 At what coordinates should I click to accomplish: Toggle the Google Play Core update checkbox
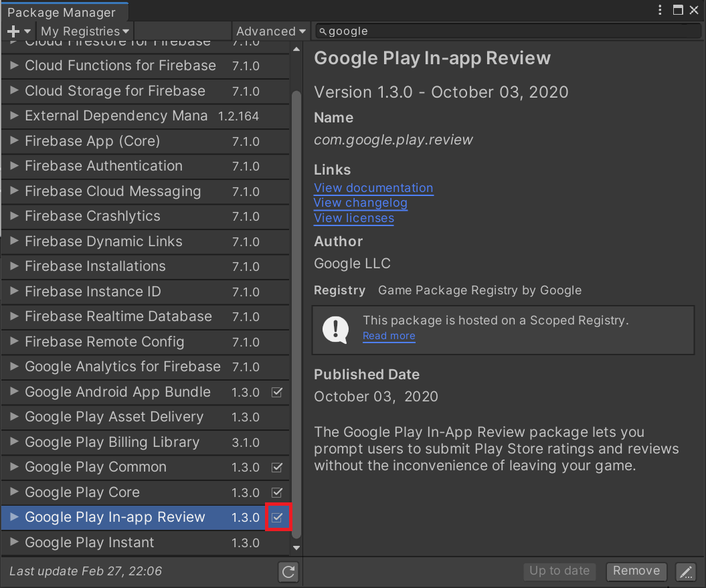(x=278, y=492)
